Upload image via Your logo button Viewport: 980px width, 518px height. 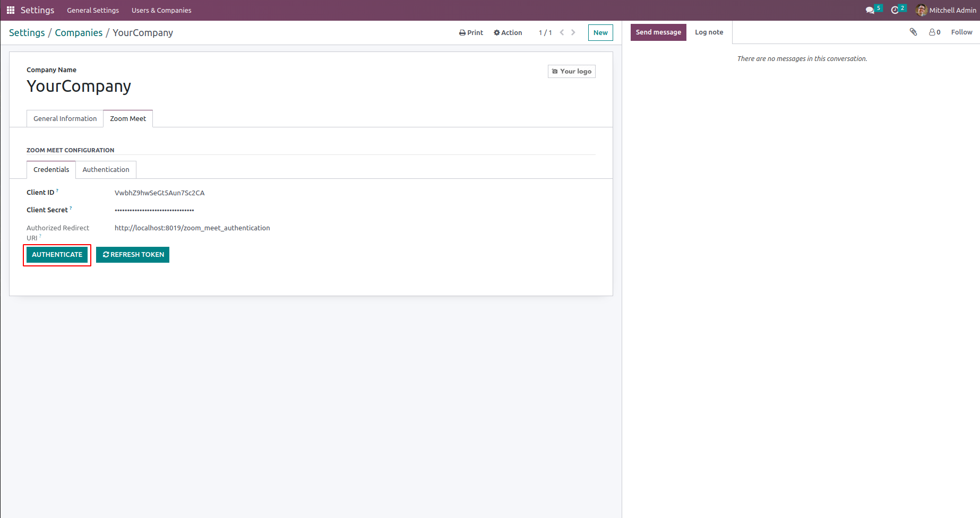point(571,71)
